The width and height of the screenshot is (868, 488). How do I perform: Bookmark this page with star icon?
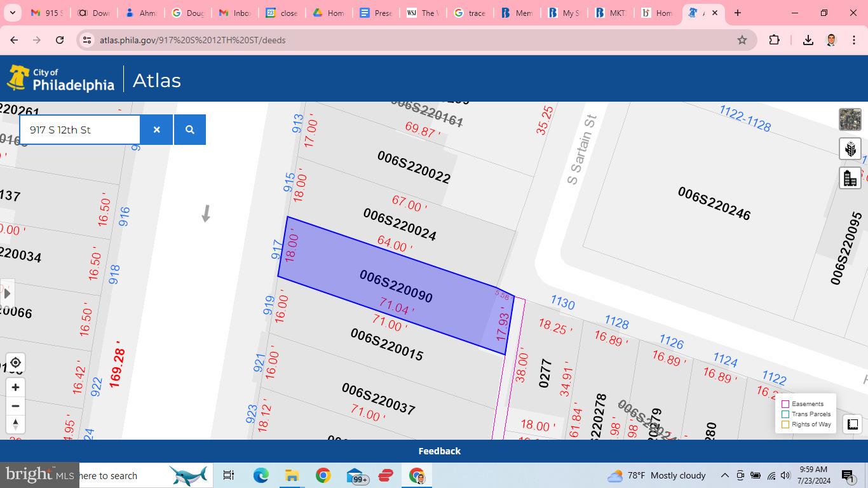[x=742, y=40]
